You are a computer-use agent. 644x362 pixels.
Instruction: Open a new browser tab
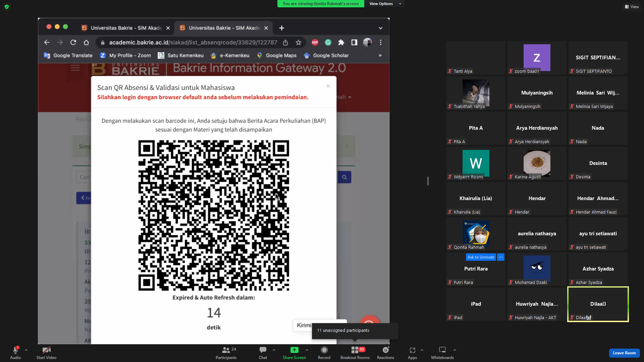(x=282, y=28)
